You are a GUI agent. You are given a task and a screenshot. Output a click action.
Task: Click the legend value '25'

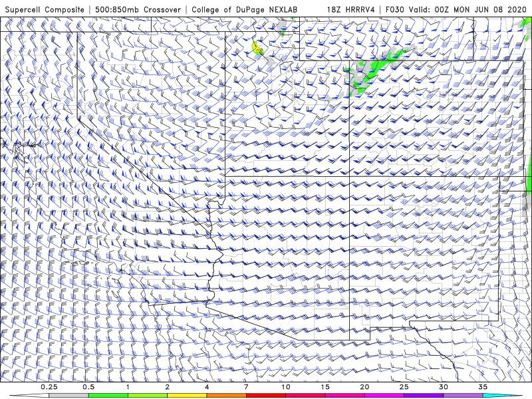pyautogui.click(x=404, y=387)
